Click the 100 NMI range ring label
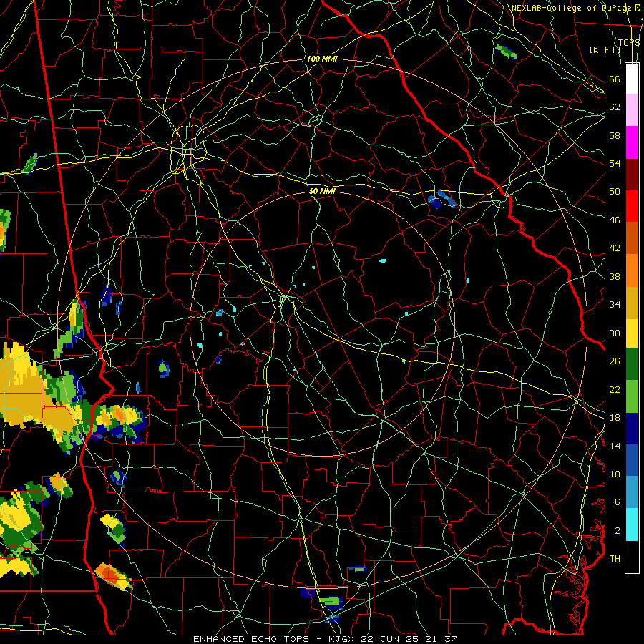The height and width of the screenshot is (644, 644). 322,59
